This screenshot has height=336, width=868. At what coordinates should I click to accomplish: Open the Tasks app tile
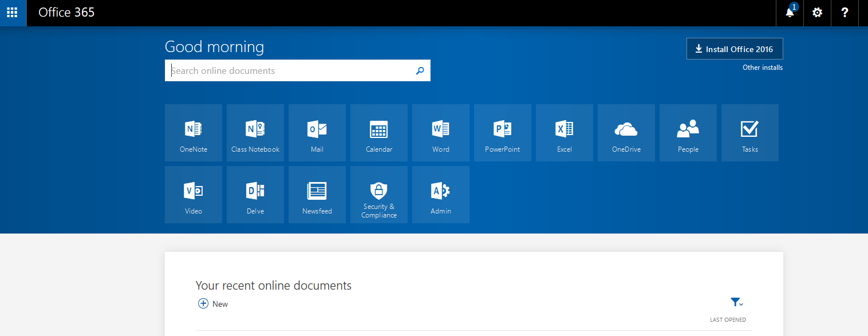[x=750, y=133]
